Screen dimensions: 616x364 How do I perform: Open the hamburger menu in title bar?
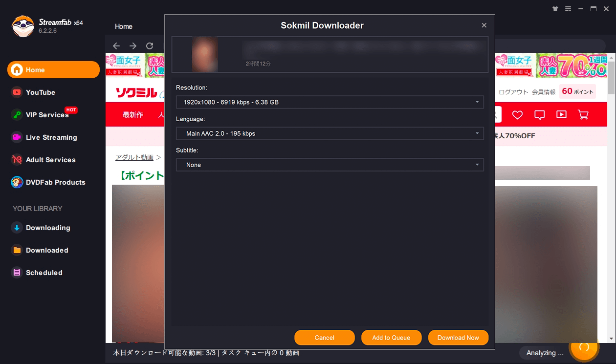568,9
